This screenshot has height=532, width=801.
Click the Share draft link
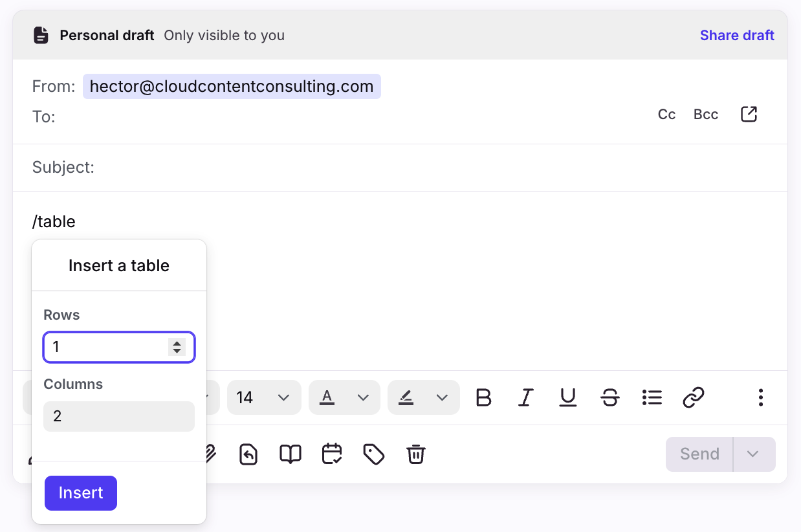(737, 35)
